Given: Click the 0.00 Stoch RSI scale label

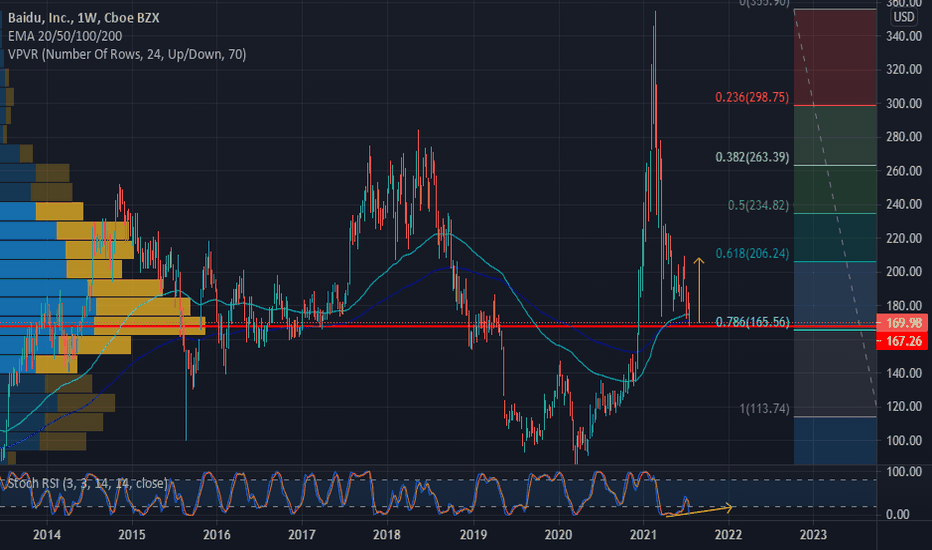Looking at the screenshot, I should [x=897, y=514].
